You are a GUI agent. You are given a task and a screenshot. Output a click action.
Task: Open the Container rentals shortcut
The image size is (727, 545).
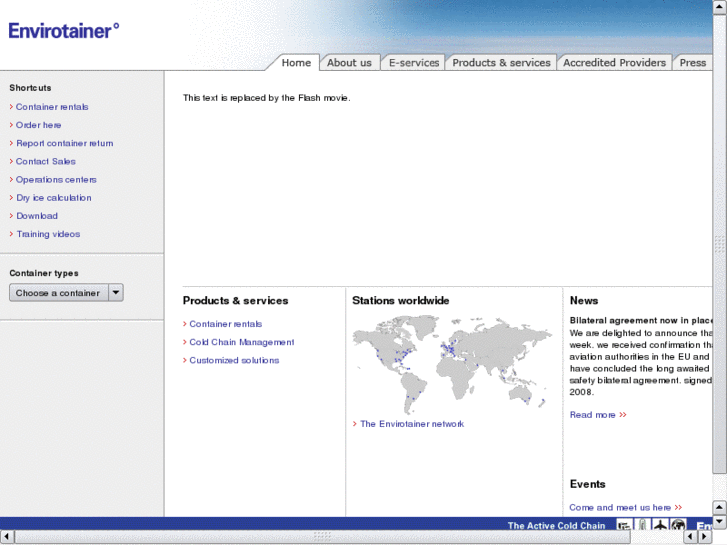pos(52,107)
